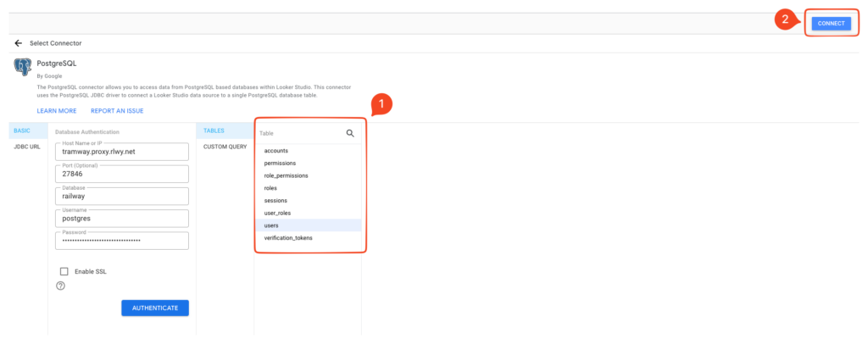Open the CUSTOM QUERY tab
Viewport: 868px width, 344px height.
225,147
